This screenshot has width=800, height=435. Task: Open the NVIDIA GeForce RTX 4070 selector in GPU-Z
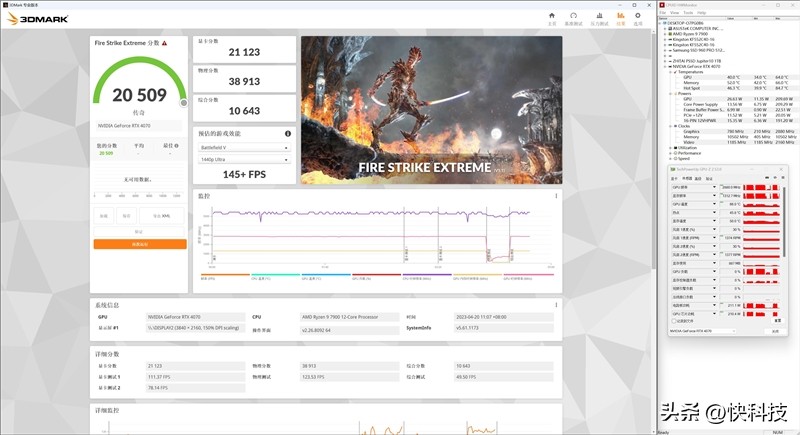tap(702, 331)
